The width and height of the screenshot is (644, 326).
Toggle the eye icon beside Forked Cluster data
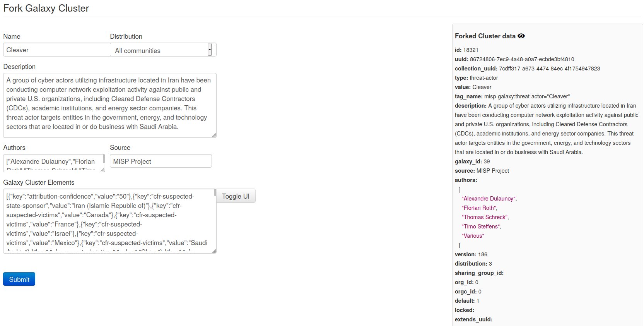click(521, 36)
